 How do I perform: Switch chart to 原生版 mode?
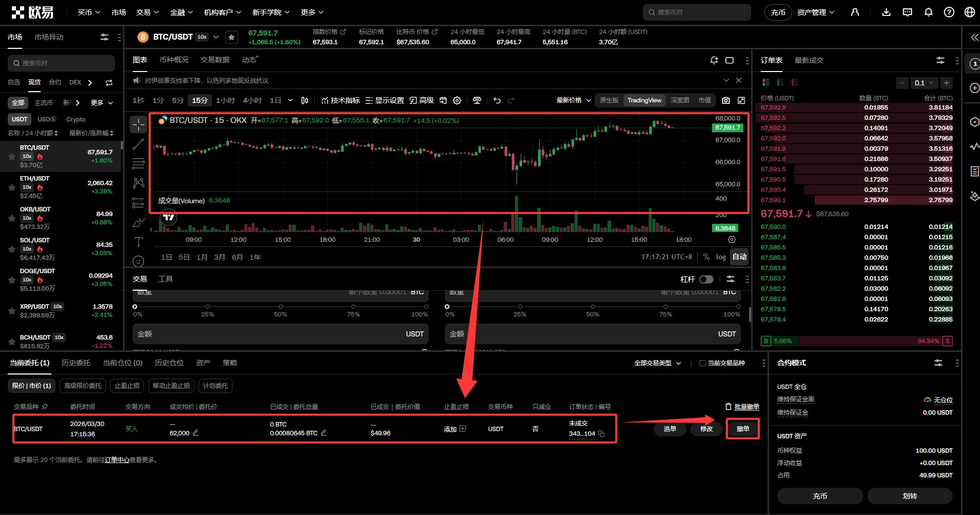609,100
